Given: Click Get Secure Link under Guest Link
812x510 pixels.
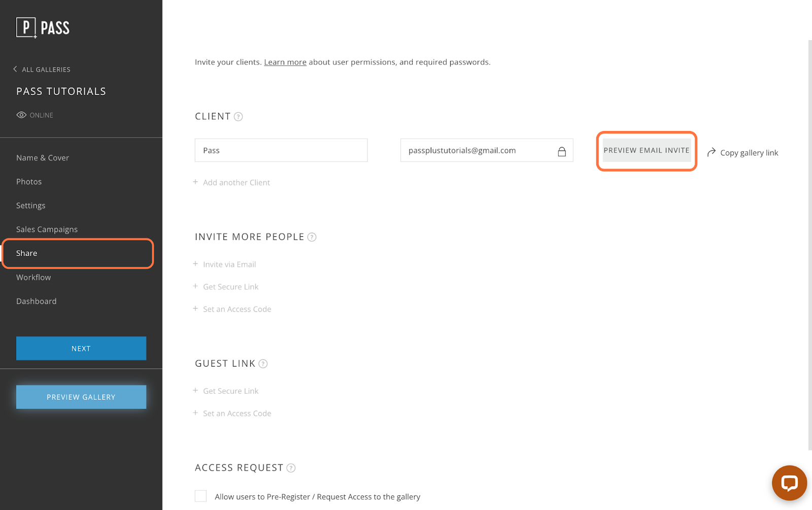Looking at the screenshot, I should (231, 391).
